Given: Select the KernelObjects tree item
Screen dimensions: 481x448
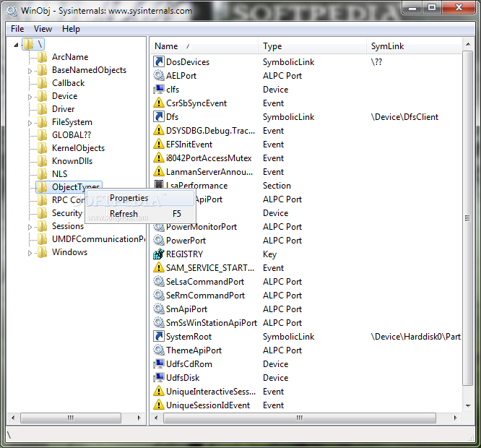Looking at the screenshot, I should tap(78, 148).
